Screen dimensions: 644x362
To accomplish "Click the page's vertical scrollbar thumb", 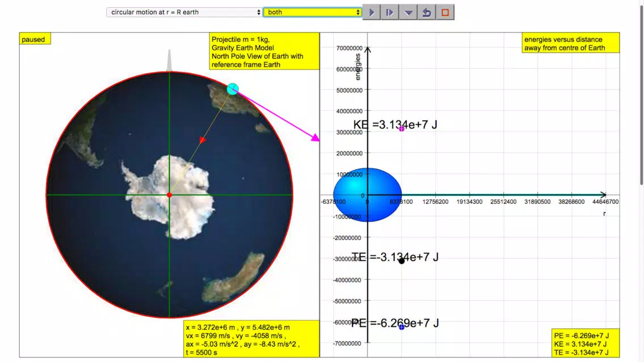I will 641,92.
